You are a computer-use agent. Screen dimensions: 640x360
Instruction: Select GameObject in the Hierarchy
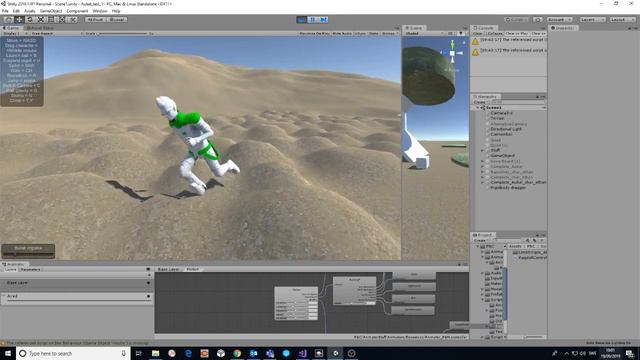coord(502,156)
